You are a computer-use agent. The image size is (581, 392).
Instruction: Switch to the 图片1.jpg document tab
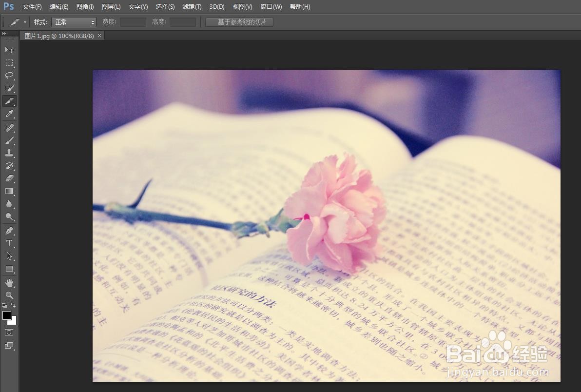pyautogui.click(x=59, y=36)
